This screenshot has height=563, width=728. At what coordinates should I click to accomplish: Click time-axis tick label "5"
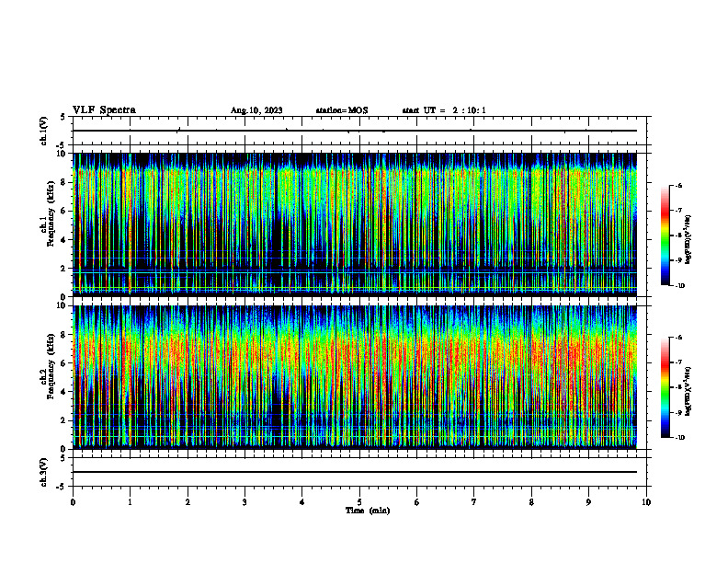click(359, 502)
